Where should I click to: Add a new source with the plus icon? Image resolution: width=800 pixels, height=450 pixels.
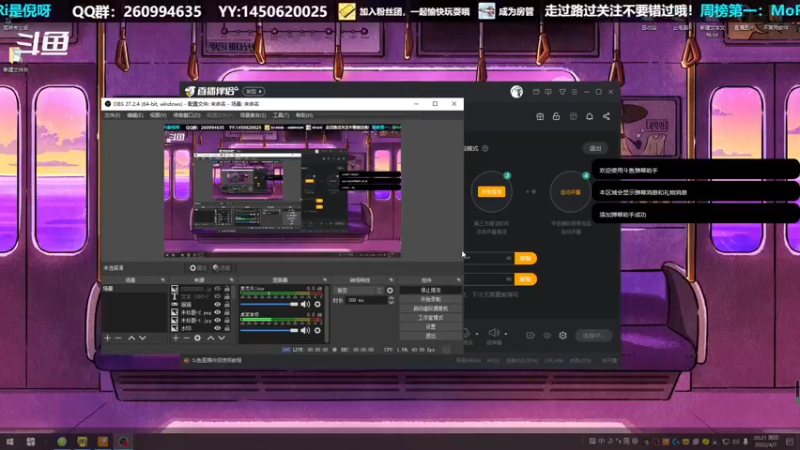tap(176, 338)
